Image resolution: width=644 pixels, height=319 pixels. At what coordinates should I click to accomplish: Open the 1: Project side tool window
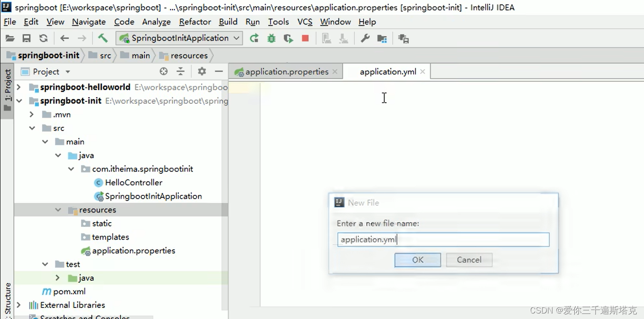pyautogui.click(x=7, y=91)
